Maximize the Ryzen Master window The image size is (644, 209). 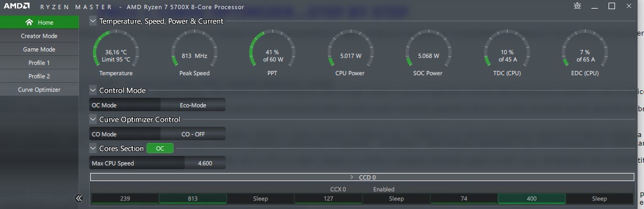click(612, 6)
